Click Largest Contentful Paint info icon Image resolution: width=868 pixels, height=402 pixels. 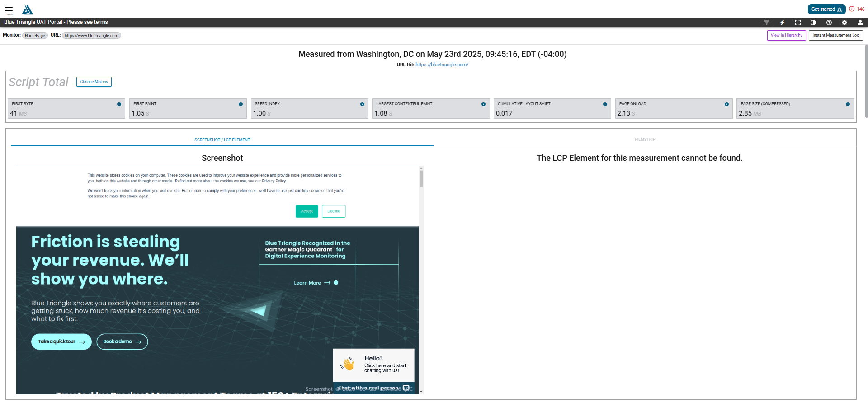click(483, 104)
